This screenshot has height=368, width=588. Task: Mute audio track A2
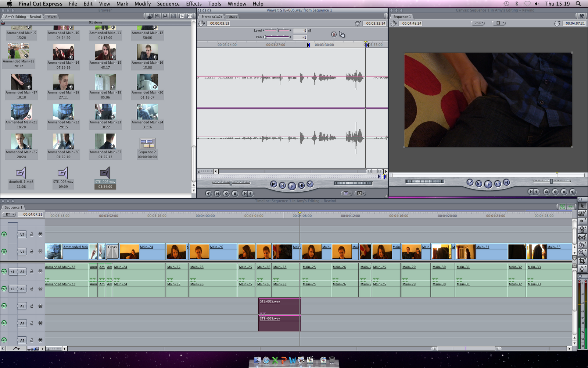(x=4, y=289)
